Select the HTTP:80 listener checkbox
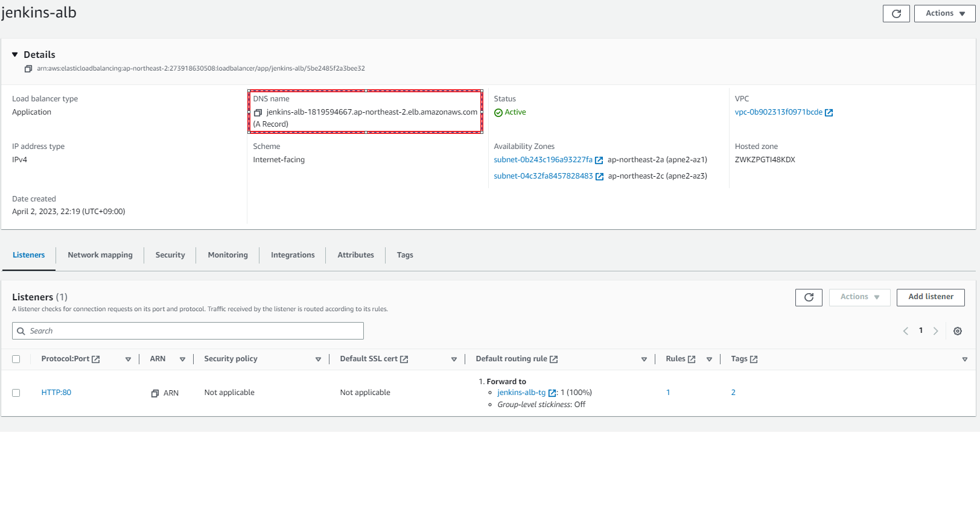The width and height of the screenshot is (980, 509). point(16,393)
